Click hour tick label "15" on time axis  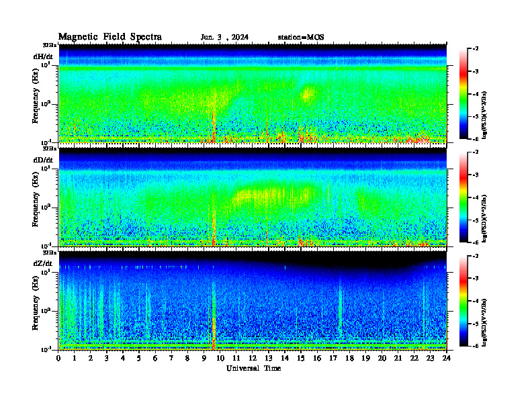301,358
